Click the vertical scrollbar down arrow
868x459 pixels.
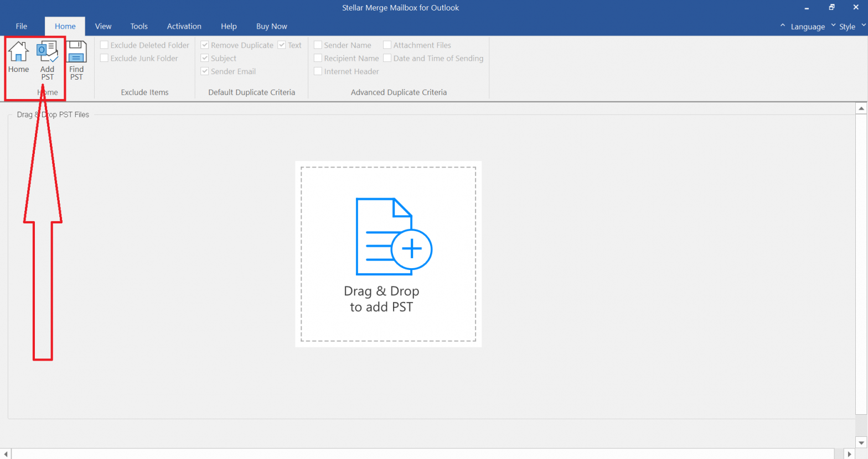[861, 442]
